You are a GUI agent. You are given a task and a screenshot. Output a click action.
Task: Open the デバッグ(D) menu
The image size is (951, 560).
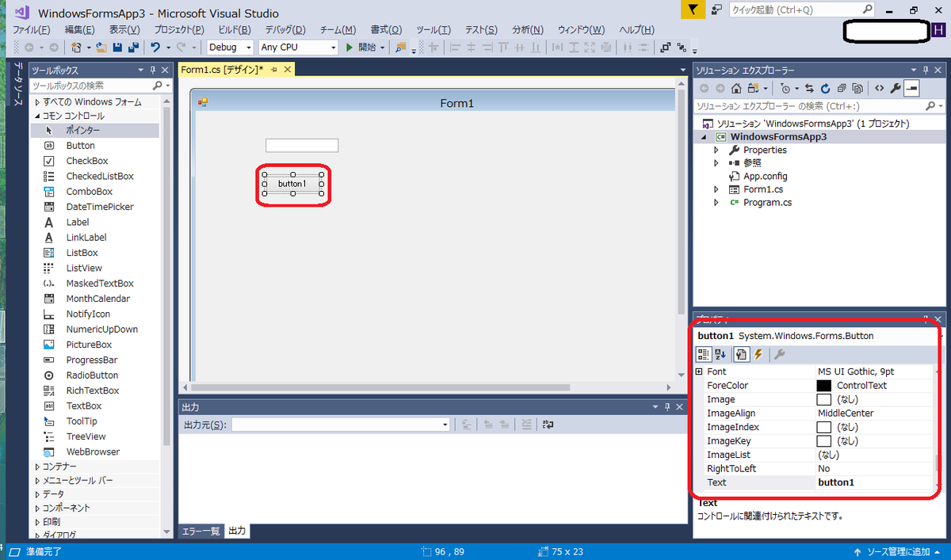pyautogui.click(x=285, y=30)
